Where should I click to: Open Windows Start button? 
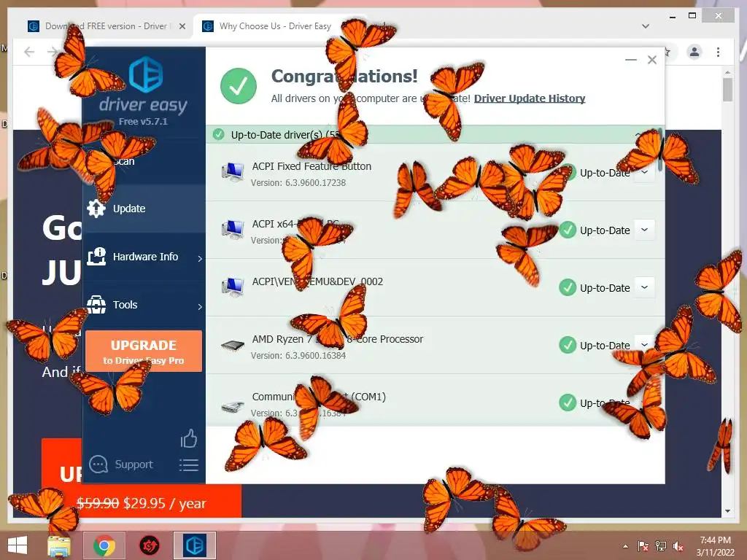[18, 545]
